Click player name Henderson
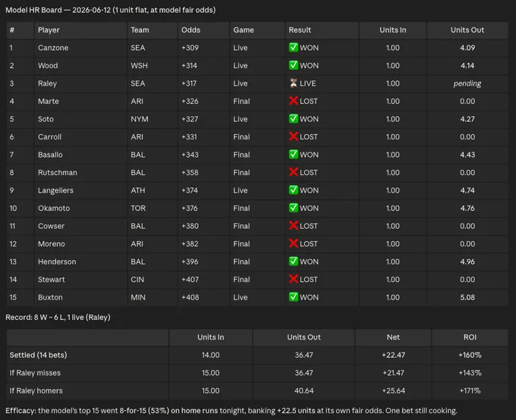 pyautogui.click(x=57, y=262)
